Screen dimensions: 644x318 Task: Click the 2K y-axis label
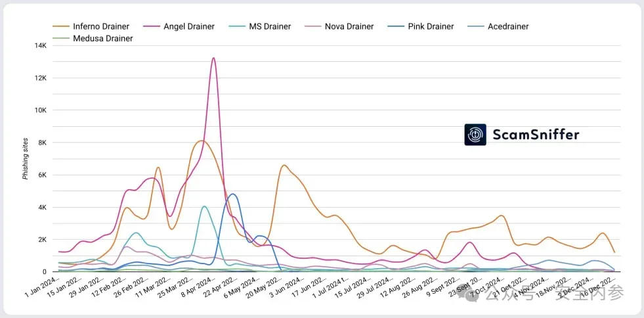[42, 240]
